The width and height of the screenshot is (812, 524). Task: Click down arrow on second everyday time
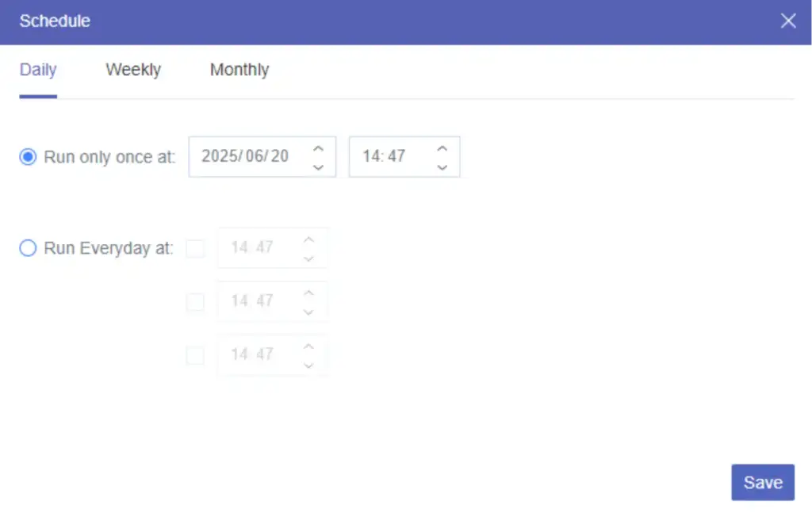click(x=308, y=311)
